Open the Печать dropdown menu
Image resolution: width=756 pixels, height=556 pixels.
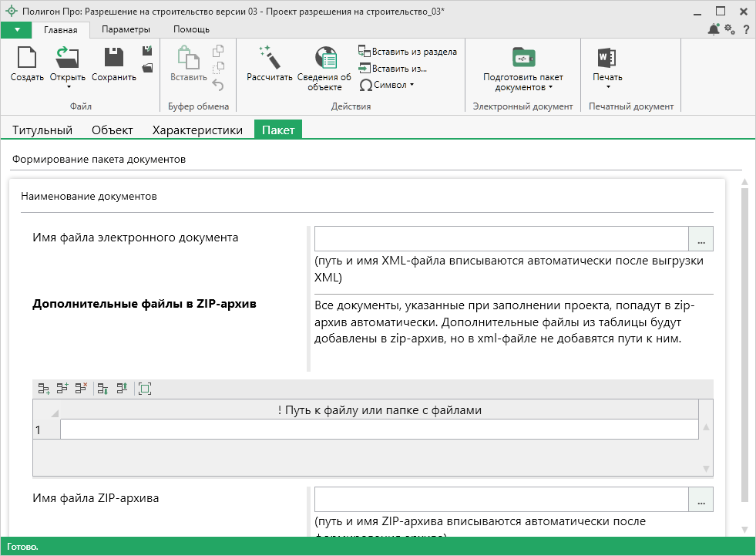607,86
